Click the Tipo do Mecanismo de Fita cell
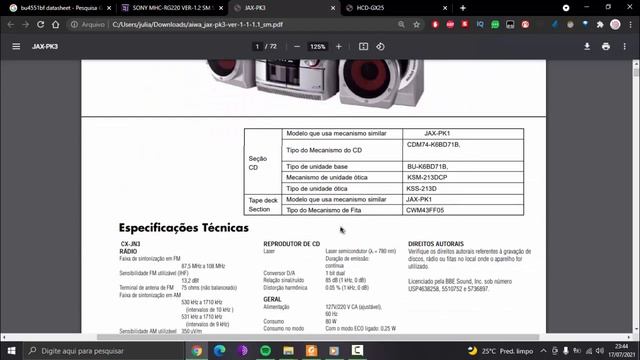The width and height of the screenshot is (640, 360). coord(342,210)
